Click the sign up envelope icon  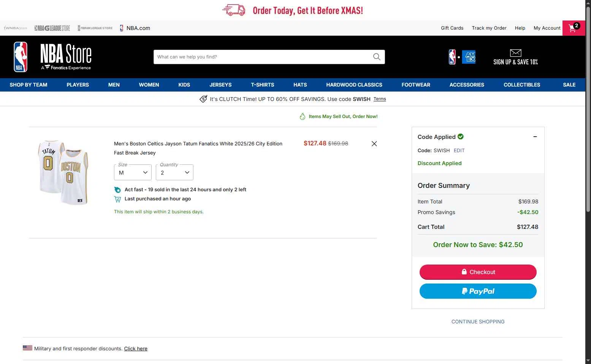[515, 53]
